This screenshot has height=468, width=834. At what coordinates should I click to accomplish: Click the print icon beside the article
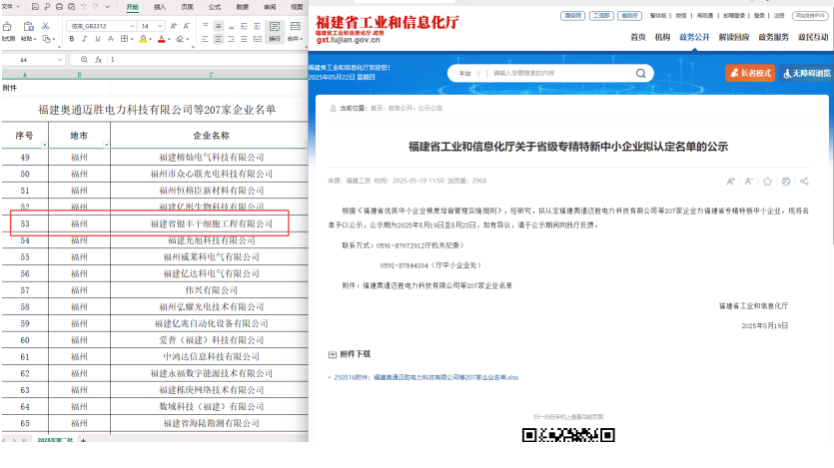pos(786,181)
